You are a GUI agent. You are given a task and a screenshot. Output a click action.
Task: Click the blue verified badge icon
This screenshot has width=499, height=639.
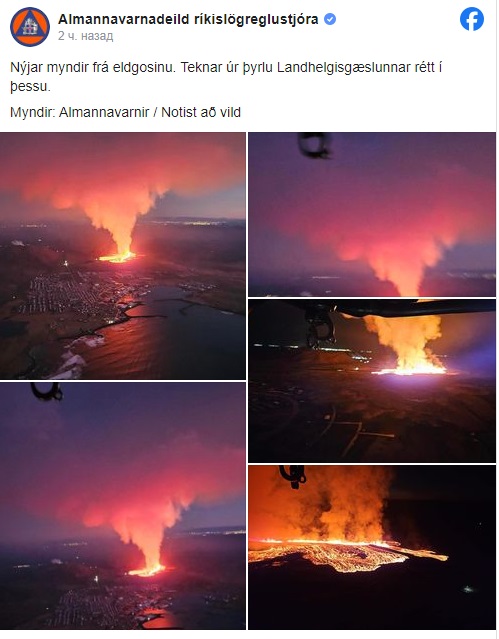[x=330, y=19]
